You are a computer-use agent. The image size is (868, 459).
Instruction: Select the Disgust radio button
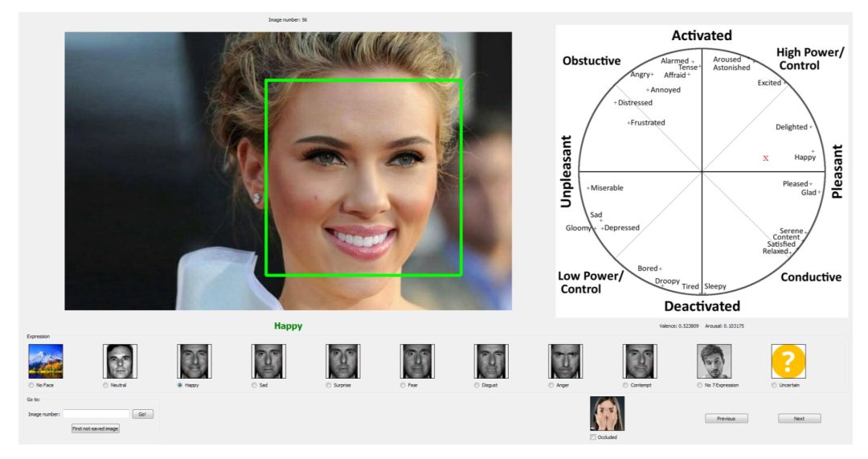477,385
